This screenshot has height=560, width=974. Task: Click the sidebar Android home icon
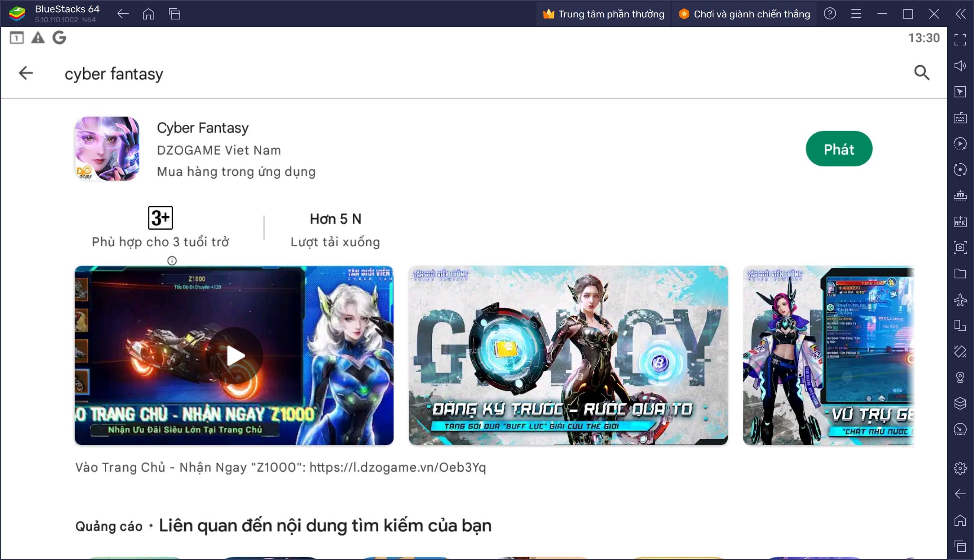pos(960,520)
